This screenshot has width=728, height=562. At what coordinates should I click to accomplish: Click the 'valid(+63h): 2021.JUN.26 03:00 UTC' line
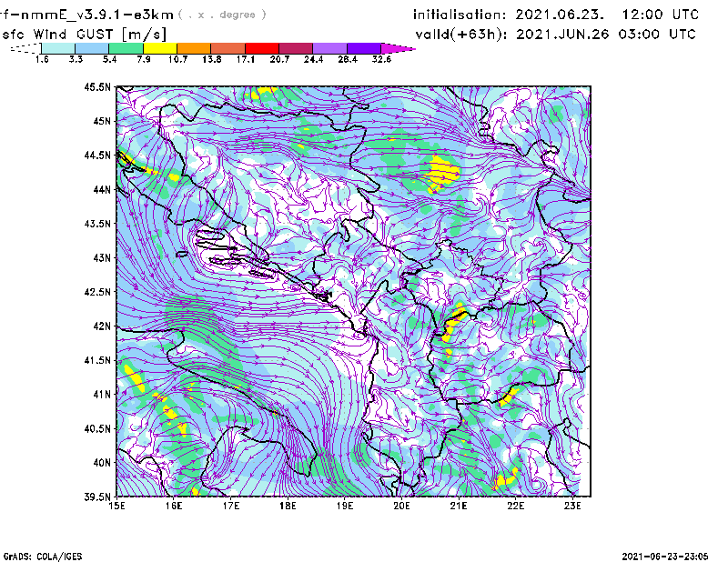pos(555,35)
